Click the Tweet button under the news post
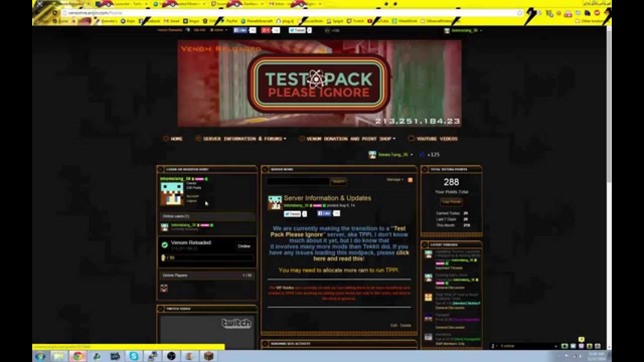Viewport: 644px width, 362px height. point(292,214)
